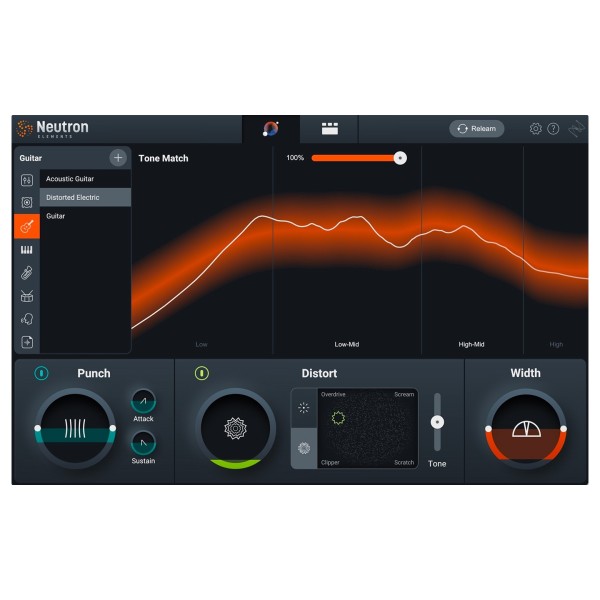Switch to the detailed modules view tab
The height and width of the screenshot is (600, 600).
pyautogui.click(x=329, y=129)
